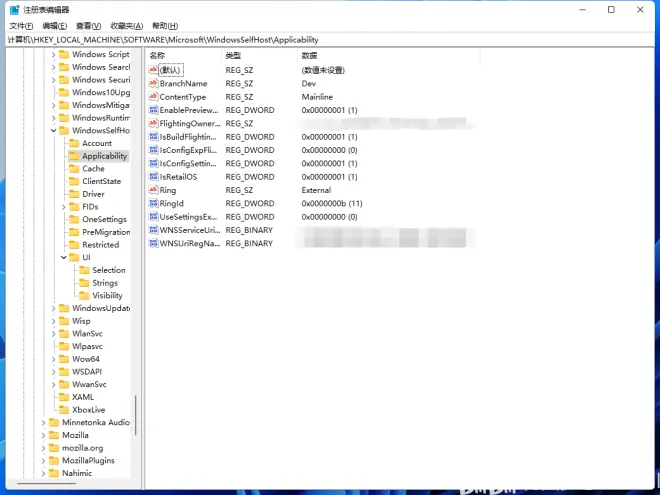
Task: Select the Strings folder icon
Action: coord(84,283)
